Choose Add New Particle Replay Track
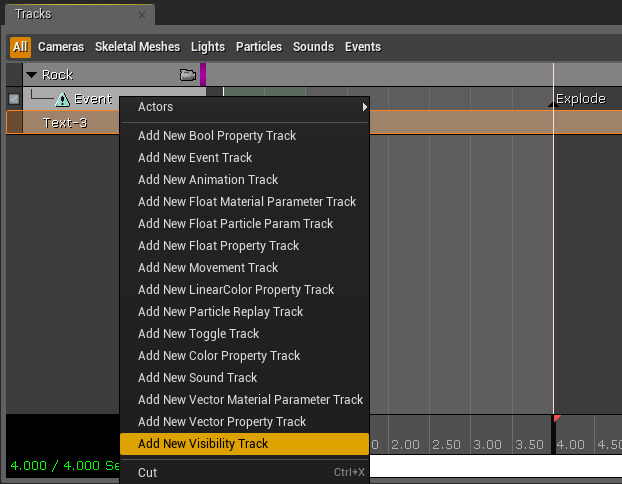 [245, 312]
